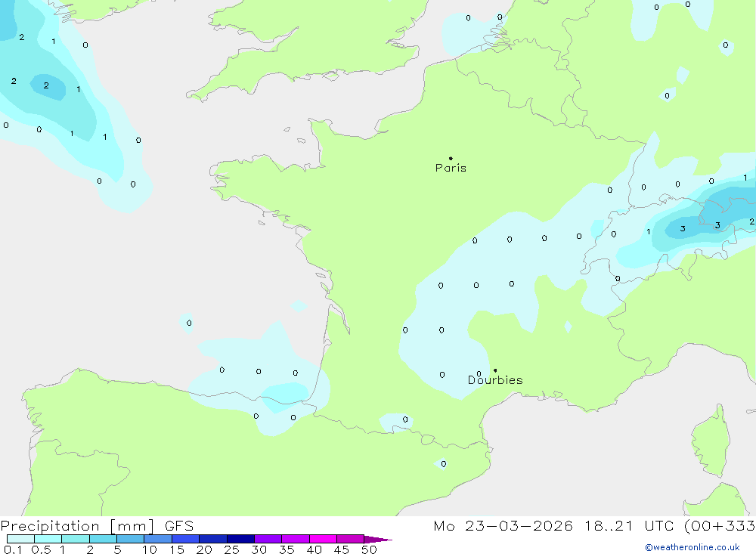Click the '(00+333' forecast offset text

tap(720, 526)
